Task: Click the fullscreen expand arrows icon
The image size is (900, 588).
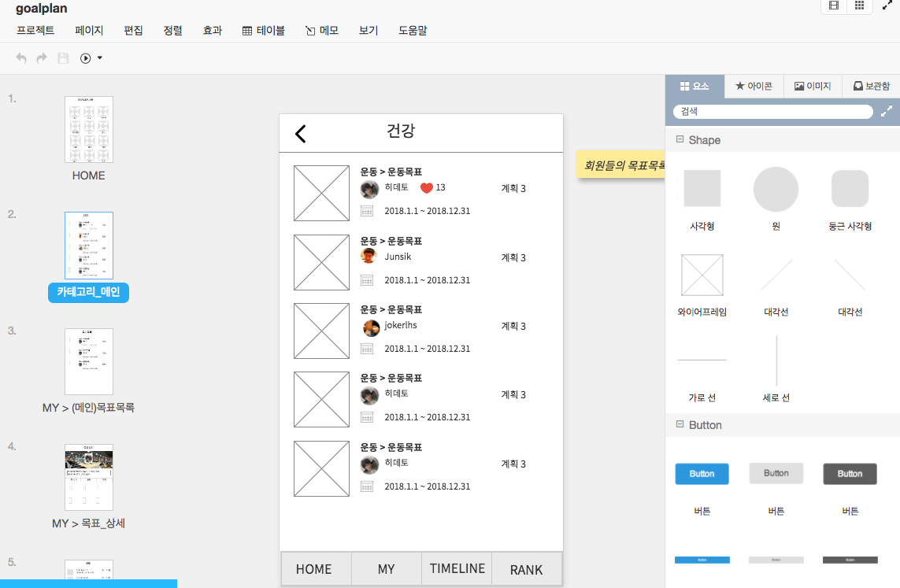Action: pyautogui.click(x=885, y=6)
